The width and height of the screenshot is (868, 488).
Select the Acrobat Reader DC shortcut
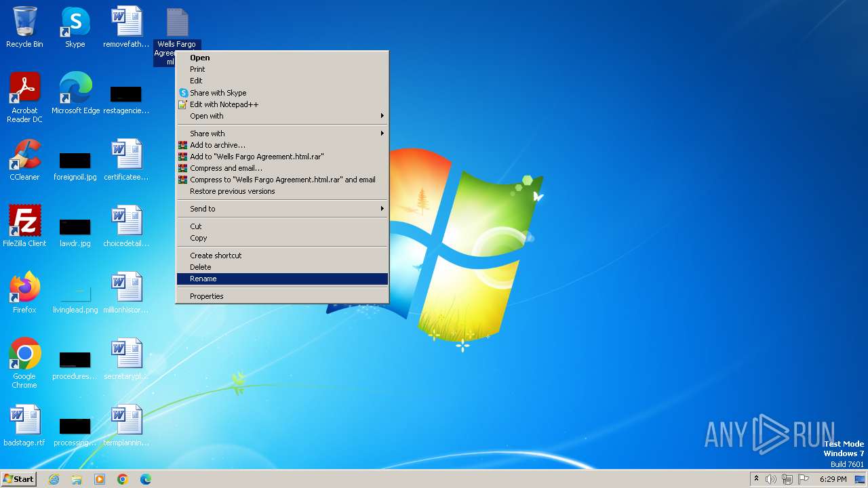point(24,98)
